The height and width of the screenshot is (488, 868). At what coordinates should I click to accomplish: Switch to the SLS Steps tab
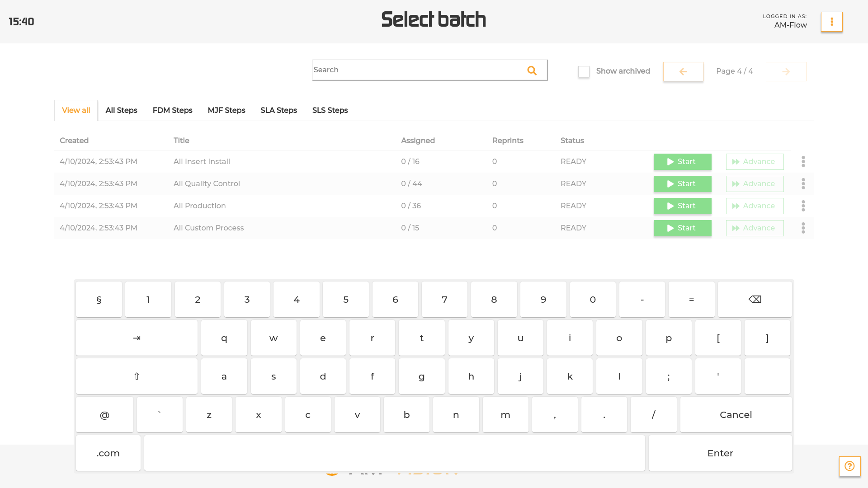[x=330, y=110]
